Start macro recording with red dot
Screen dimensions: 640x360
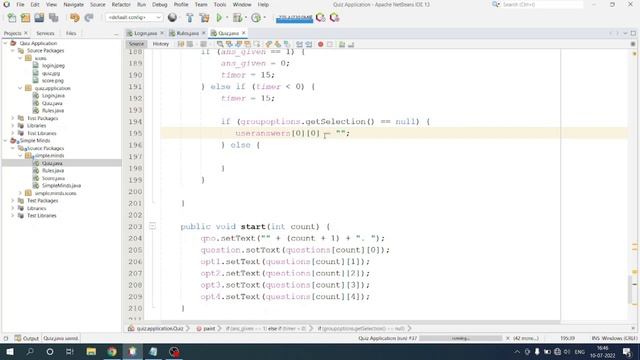(321, 44)
